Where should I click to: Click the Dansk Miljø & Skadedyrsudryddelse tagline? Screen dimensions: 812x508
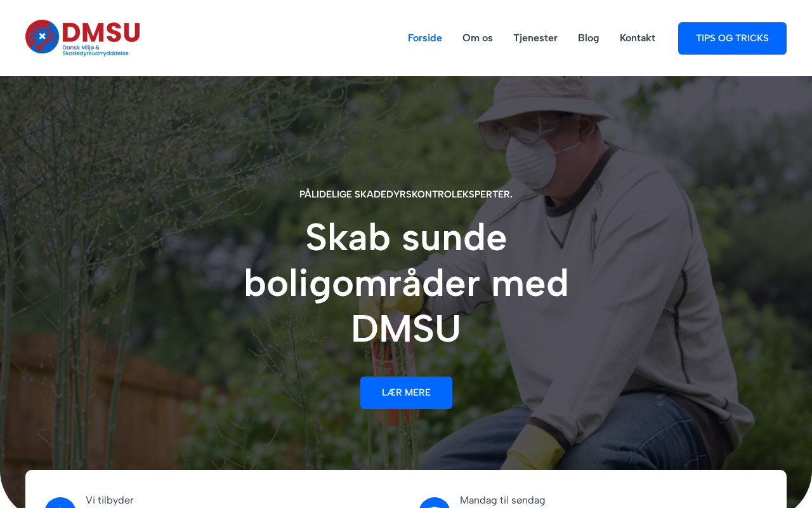[x=95, y=50]
